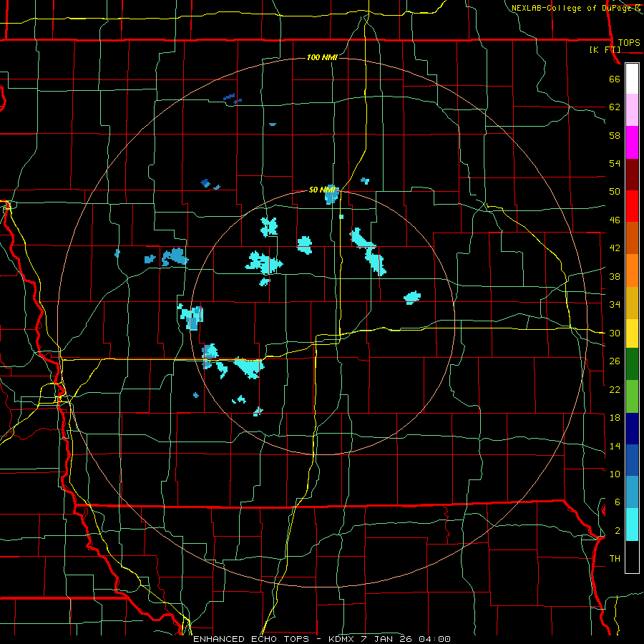This screenshot has height=644, width=644.
Task: Select the 2 scale label
Action: (x=618, y=531)
